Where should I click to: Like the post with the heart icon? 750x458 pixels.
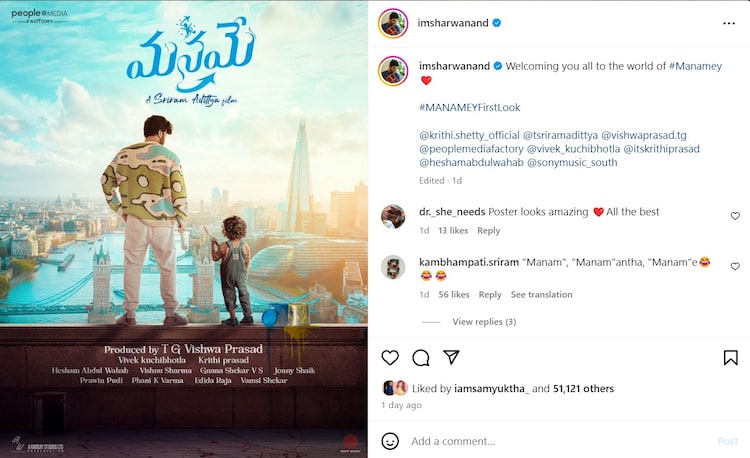pyautogui.click(x=390, y=358)
